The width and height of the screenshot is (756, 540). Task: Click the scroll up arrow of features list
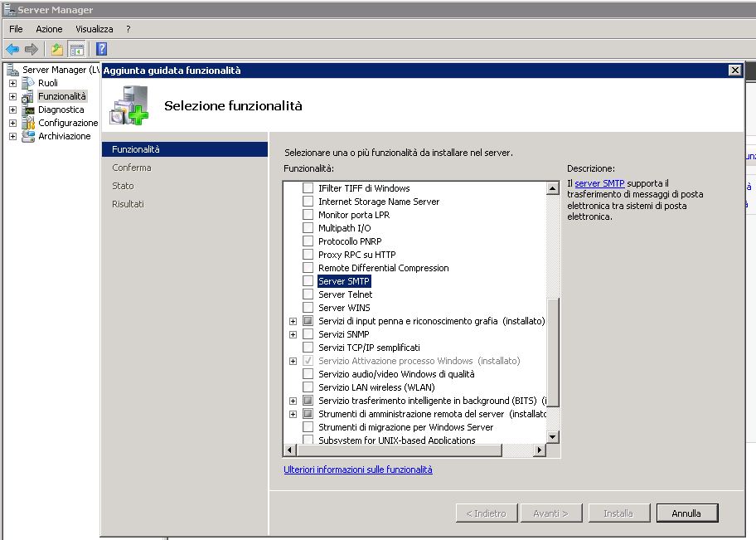click(553, 188)
